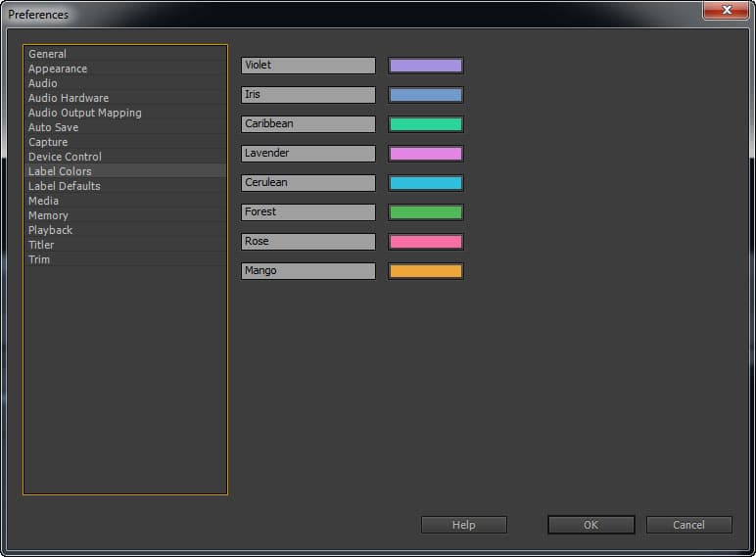Click the Lavender label name field

(308, 154)
